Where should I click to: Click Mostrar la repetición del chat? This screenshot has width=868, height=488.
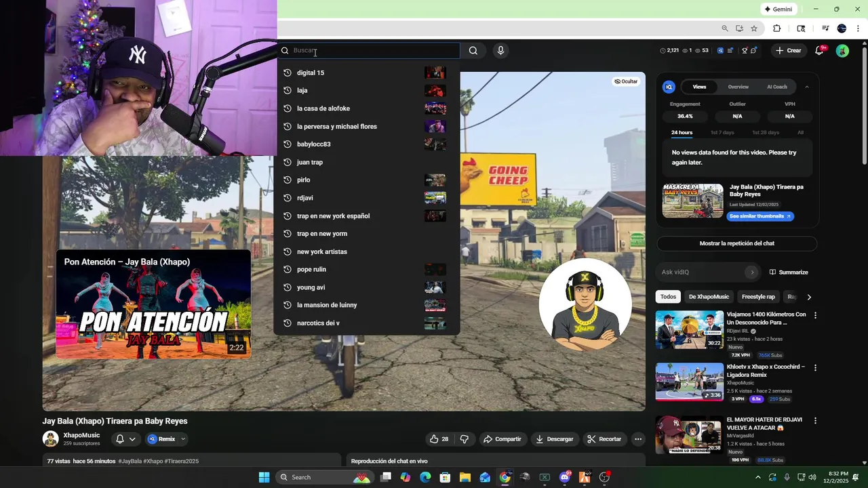click(736, 243)
